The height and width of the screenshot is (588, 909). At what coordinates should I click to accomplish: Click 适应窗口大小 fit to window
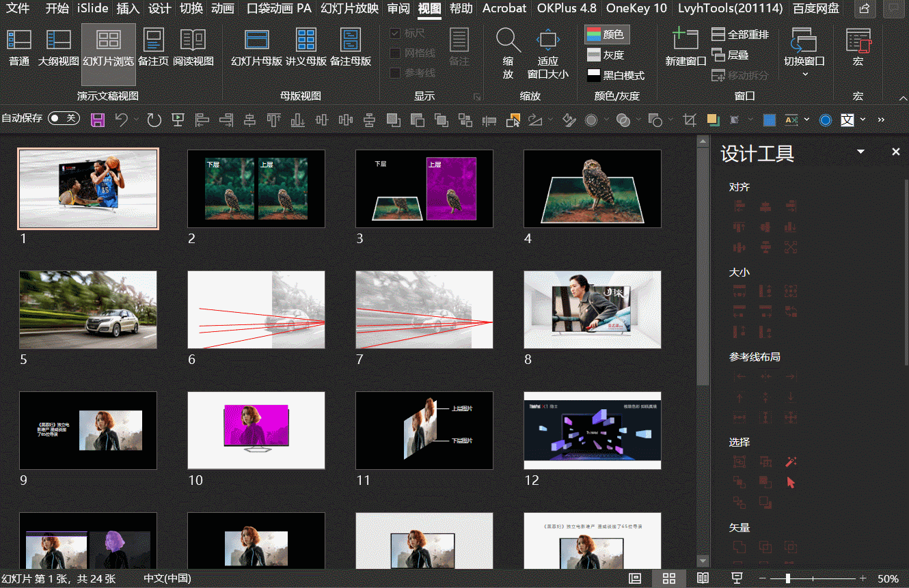click(x=547, y=53)
